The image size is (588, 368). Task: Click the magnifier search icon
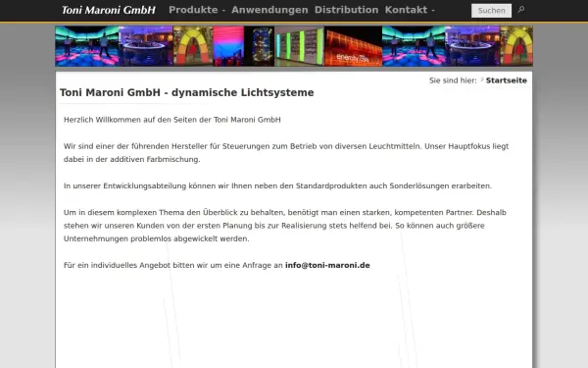(521, 10)
